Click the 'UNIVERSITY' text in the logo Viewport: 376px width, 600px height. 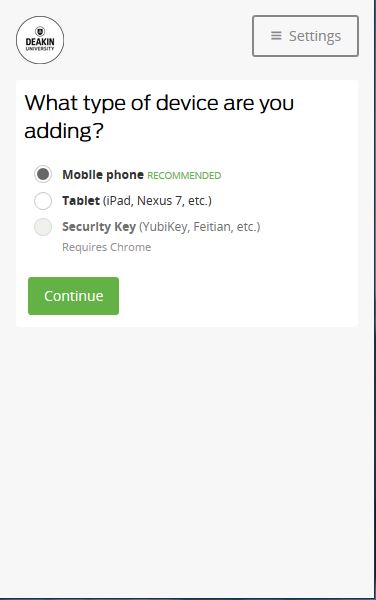[x=40, y=49]
